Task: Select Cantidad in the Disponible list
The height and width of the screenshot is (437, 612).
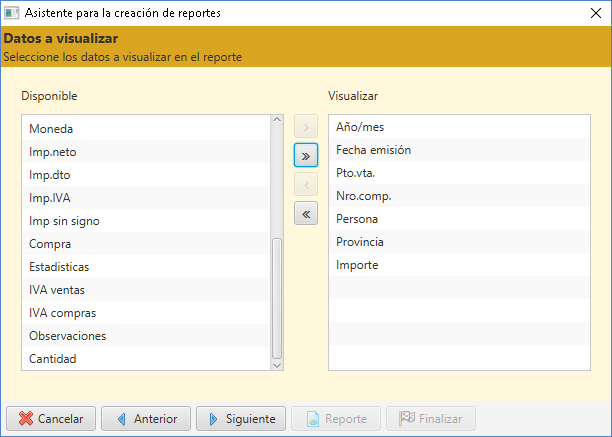Action: coord(146,359)
